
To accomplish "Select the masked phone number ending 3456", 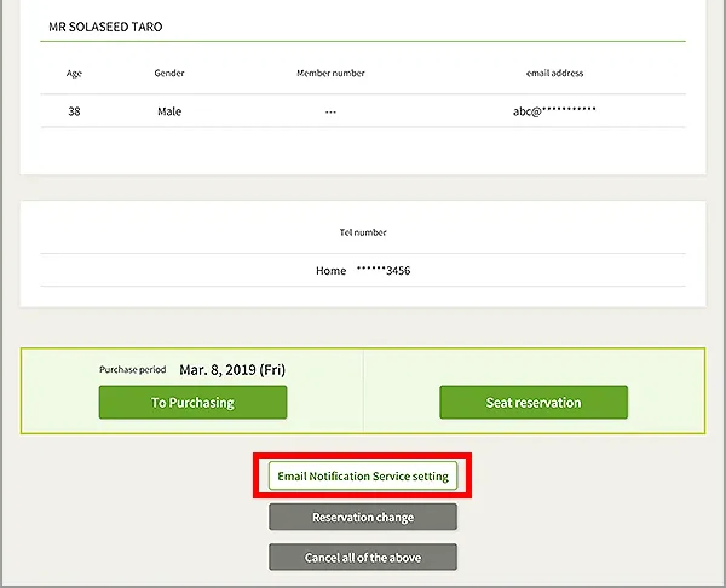I will pos(383,271).
